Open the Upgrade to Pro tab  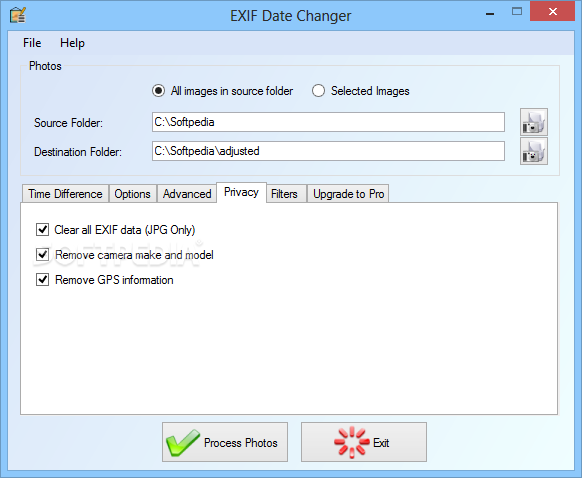point(348,194)
